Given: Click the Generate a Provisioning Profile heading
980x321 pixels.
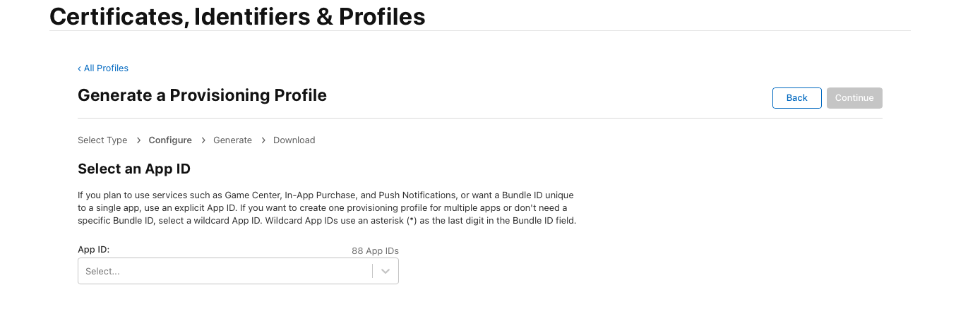Looking at the screenshot, I should tap(202, 95).
